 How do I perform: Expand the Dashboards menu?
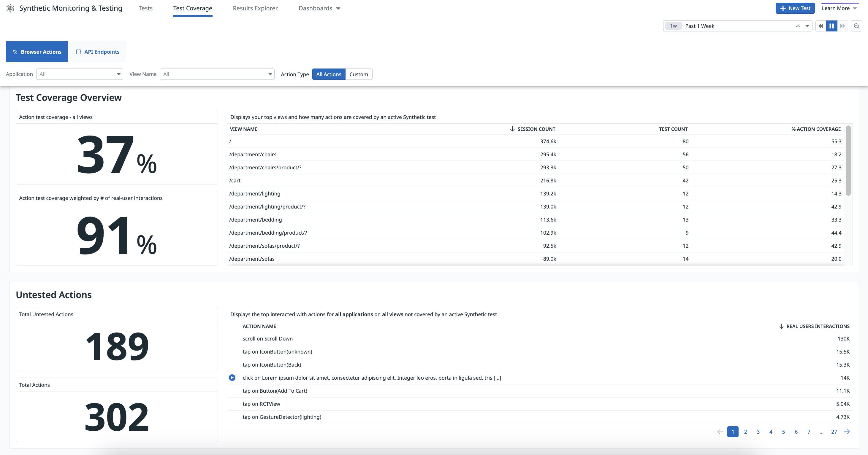(319, 8)
